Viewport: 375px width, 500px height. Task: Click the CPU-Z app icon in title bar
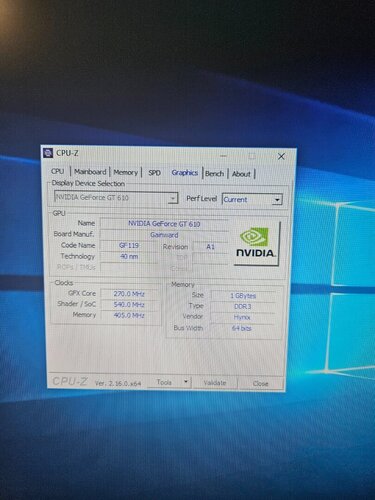coord(48,153)
